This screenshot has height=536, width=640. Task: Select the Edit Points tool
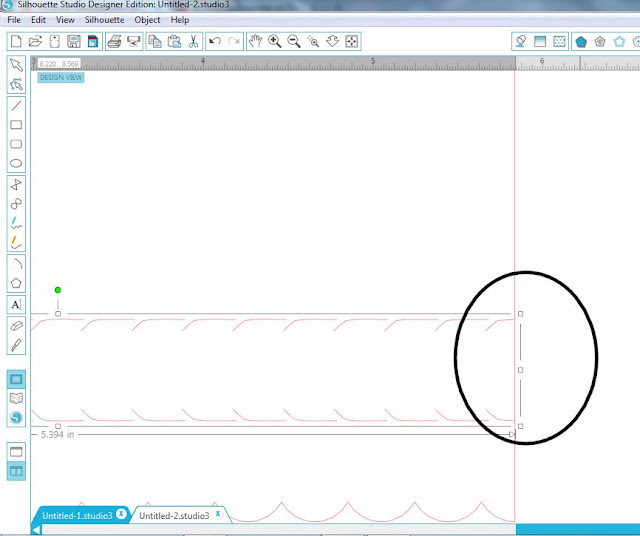16,84
